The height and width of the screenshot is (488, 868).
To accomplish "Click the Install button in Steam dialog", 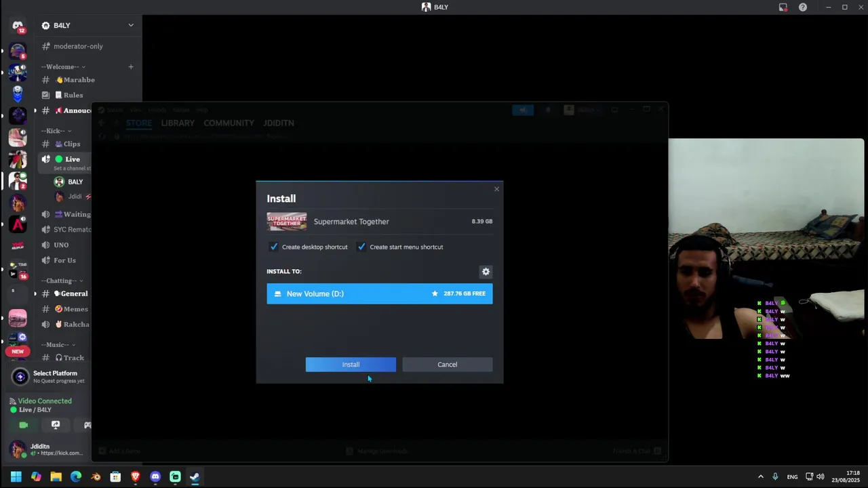I will [x=351, y=365].
